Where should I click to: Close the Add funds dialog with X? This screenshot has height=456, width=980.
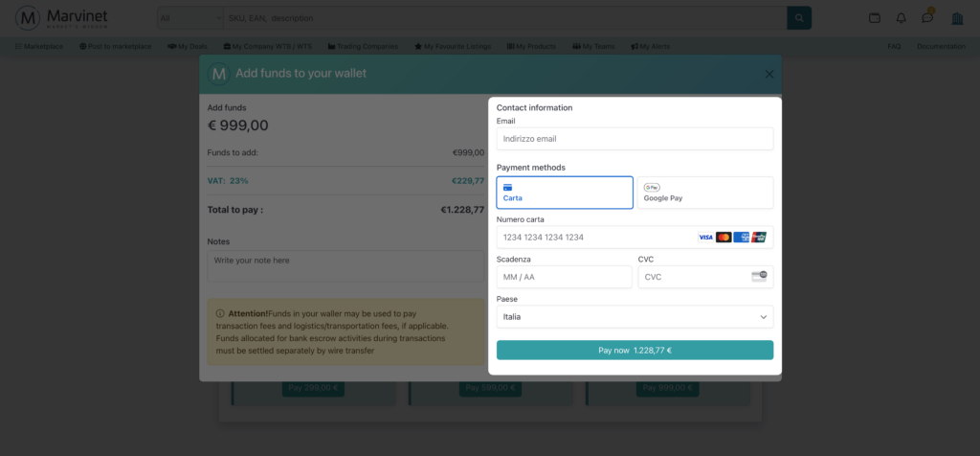(768, 74)
